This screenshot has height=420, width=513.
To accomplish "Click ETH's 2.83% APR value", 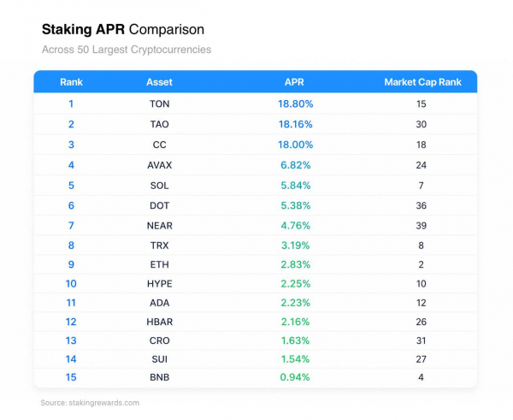I will tap(296, 264).
